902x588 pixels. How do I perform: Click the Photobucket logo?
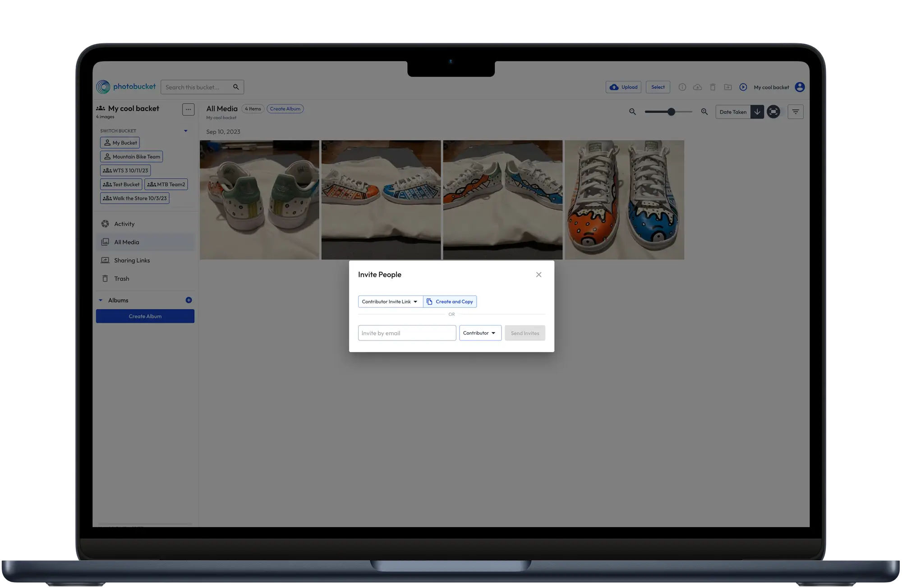[x=126, y=87]
